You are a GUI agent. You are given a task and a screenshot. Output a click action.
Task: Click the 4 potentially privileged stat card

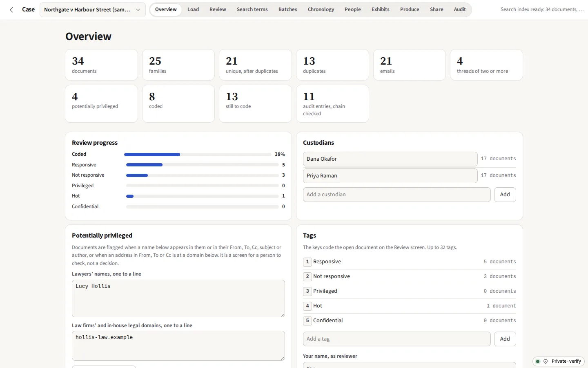[x=102, y=104]
